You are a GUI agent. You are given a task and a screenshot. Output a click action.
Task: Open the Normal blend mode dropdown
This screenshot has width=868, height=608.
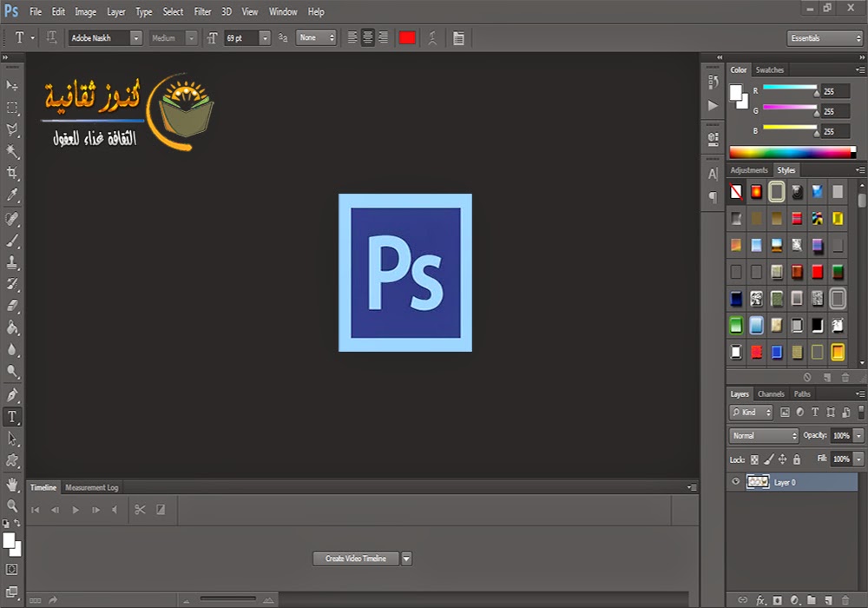point(763,436)
